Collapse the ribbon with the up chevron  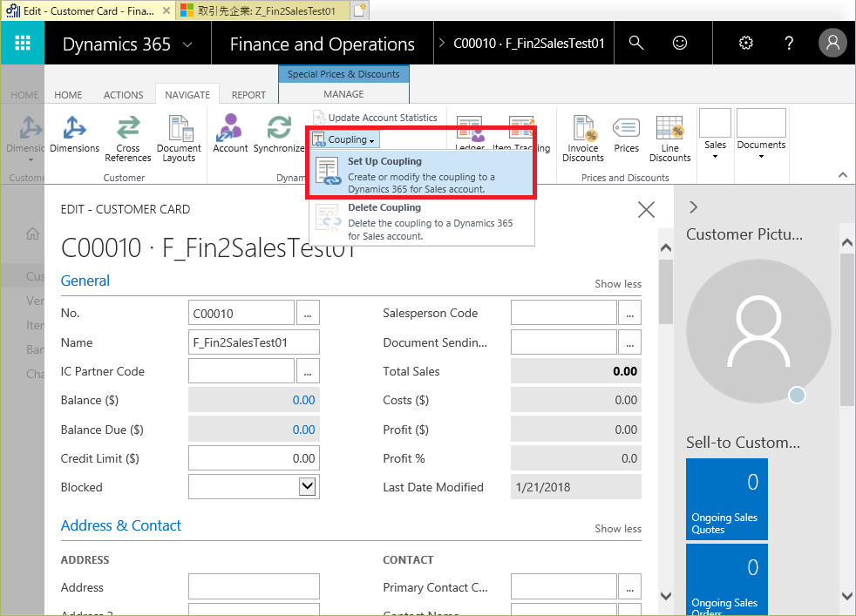pos(843,174)
